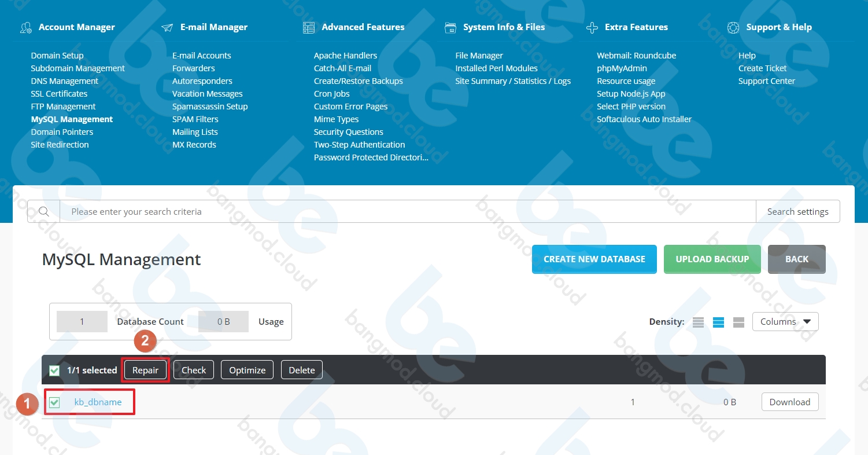Open Security Questions
Screen dimensions: 868x455
pos(349,132)
